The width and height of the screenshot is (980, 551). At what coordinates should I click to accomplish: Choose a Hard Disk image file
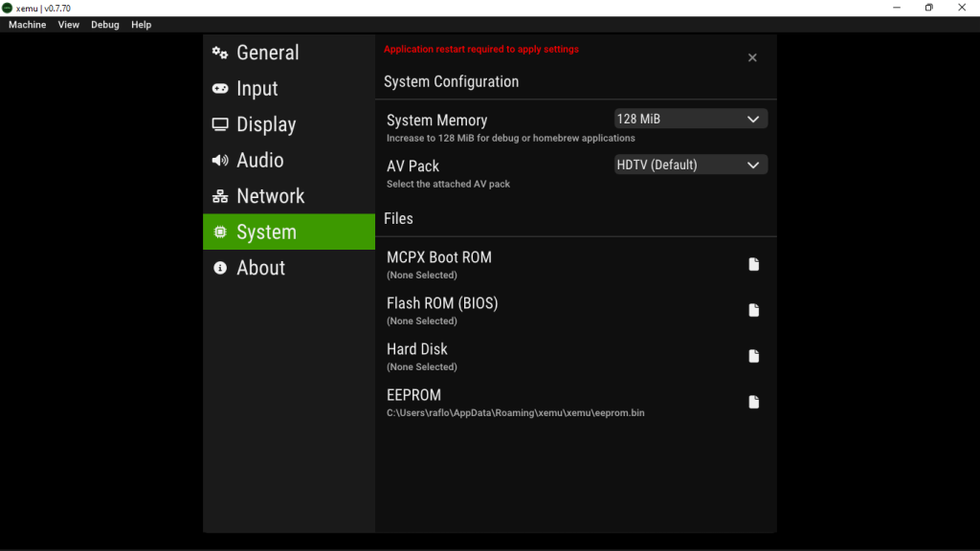pos(753,355)
